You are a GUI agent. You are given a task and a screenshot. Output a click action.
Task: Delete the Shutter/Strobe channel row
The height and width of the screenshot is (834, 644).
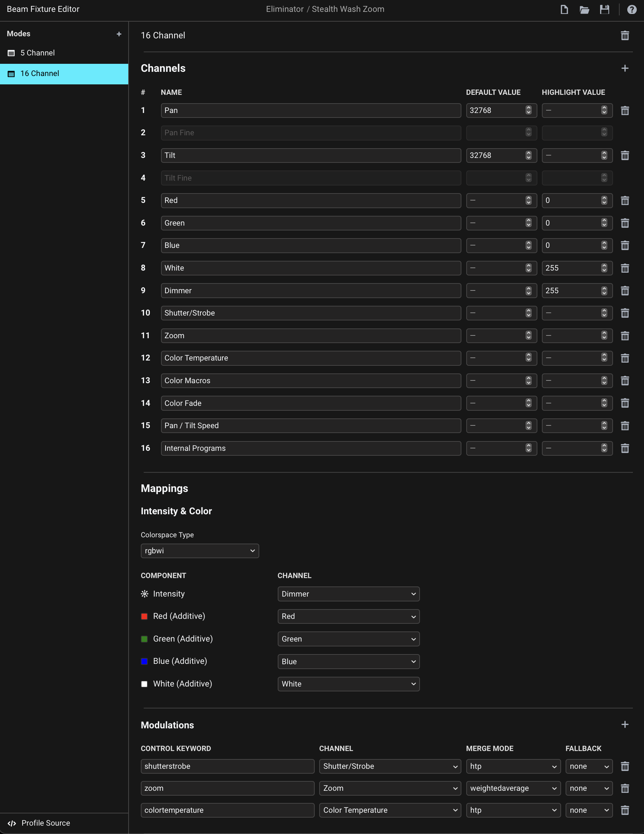[x=624, y=313]
